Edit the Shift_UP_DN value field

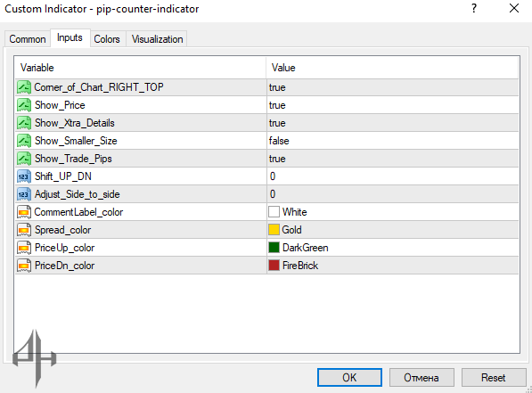pyautogui.click(x=393, y=176)
